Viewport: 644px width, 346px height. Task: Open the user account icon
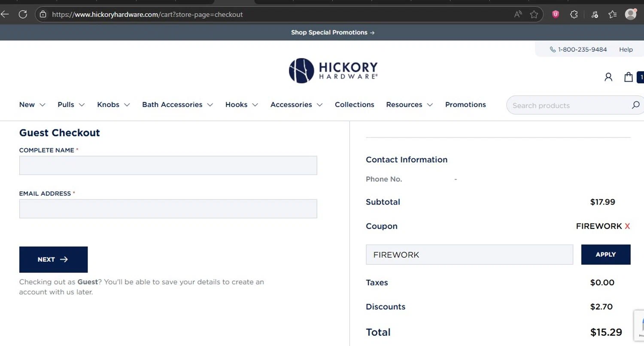(608, 77)
